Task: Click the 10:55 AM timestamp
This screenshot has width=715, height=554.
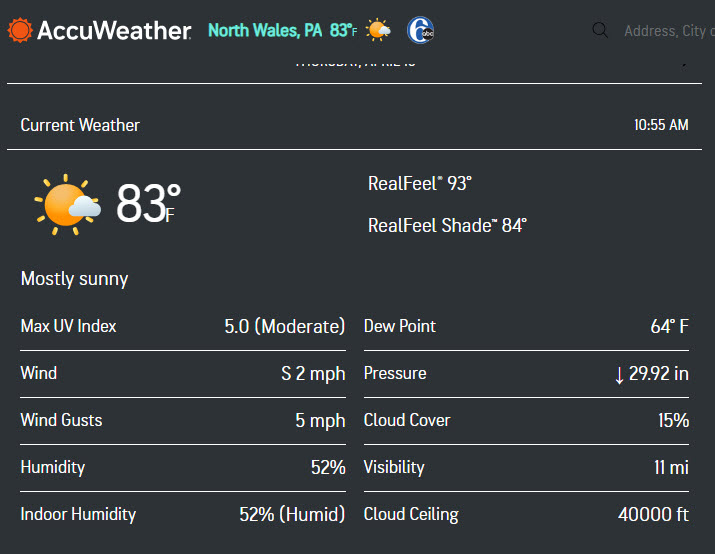Action: pyautogui.click(x=661, y=125)
